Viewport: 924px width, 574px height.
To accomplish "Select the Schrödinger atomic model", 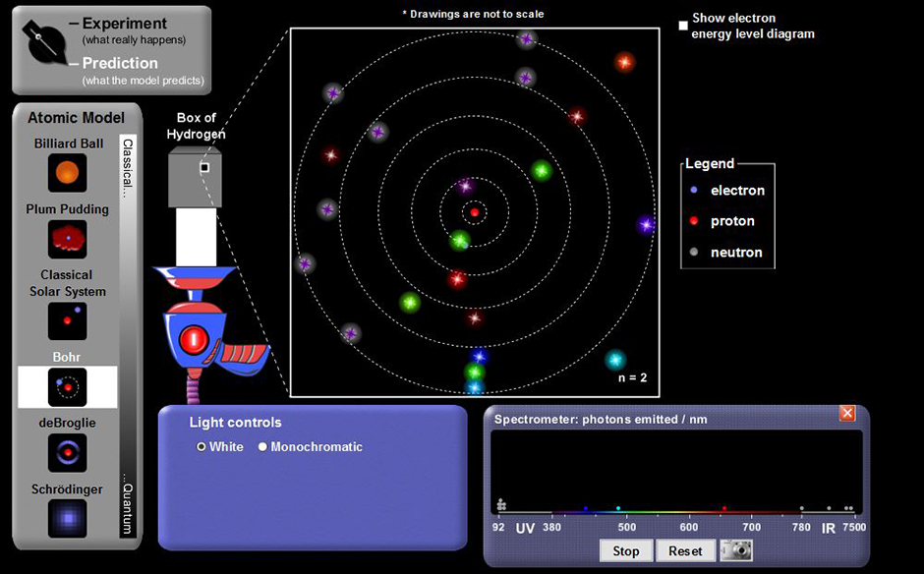I will [67, 518].
